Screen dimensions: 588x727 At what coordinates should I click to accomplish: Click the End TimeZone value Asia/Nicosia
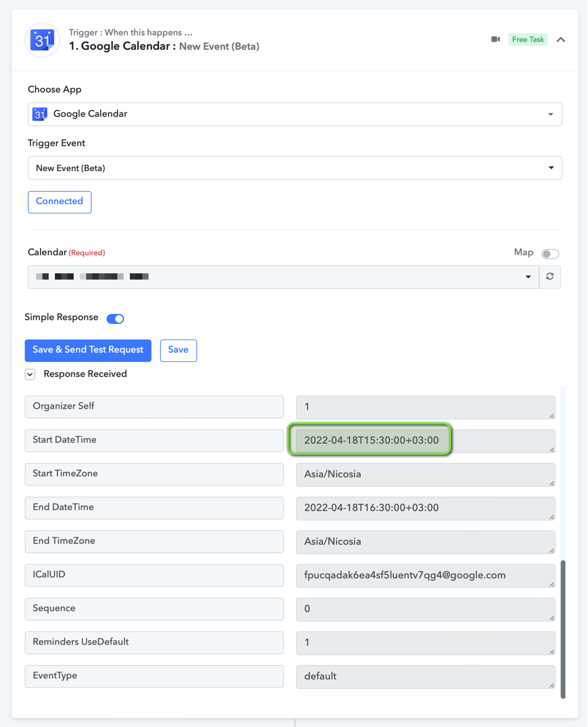coord(426,542)
